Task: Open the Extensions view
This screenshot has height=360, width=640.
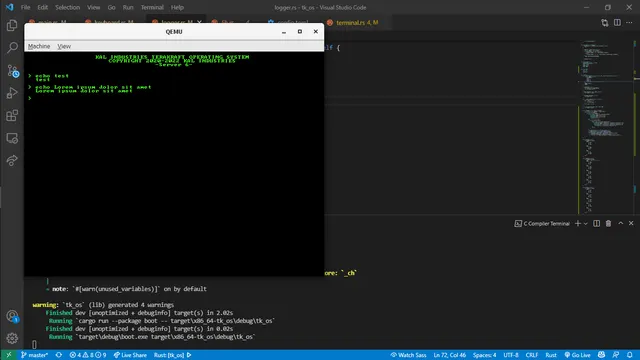Action: [x=12, y=116]
